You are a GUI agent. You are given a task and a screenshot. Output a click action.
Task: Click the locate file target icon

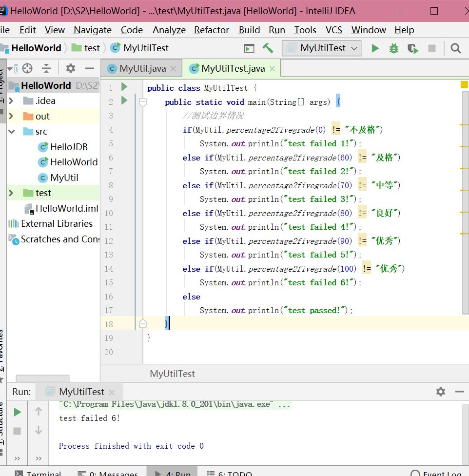[x=27, y=68]
